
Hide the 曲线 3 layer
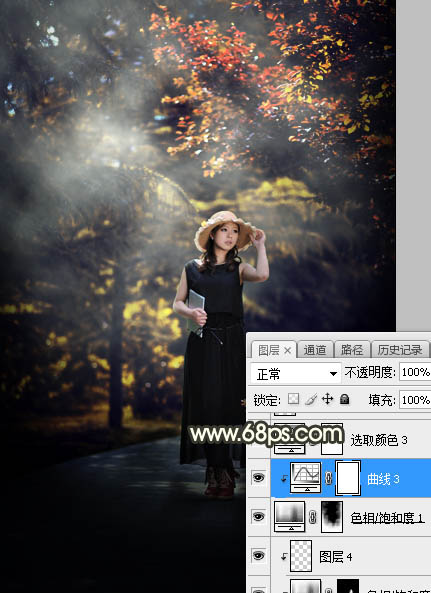(x=259, y=478)
